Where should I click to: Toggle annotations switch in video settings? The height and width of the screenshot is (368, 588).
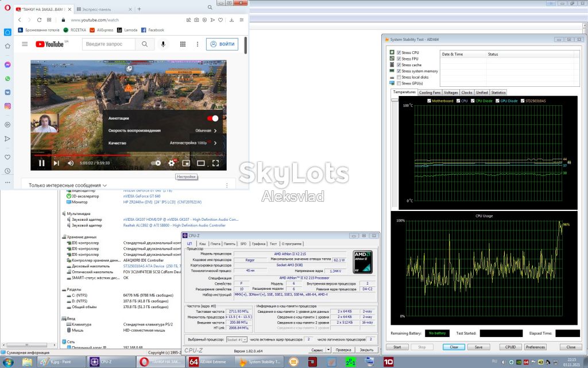click(x=212, y=118)
